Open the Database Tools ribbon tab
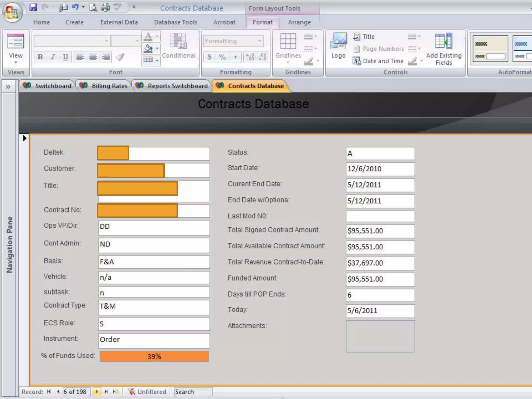 (x=176, y=22)
